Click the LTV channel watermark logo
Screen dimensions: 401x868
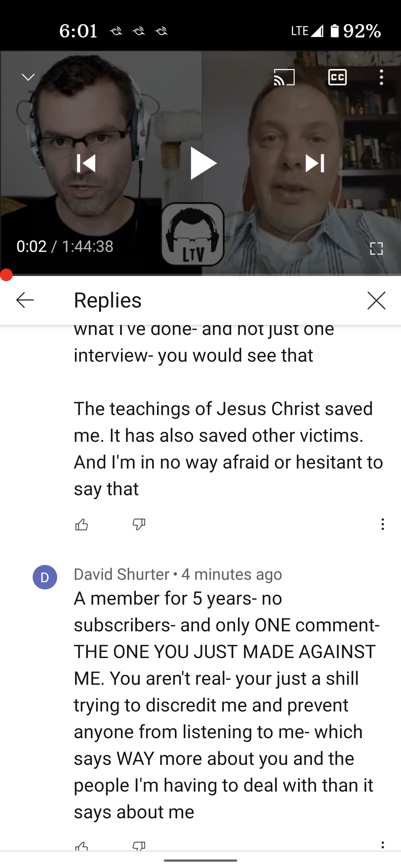(x=192, y=234)
